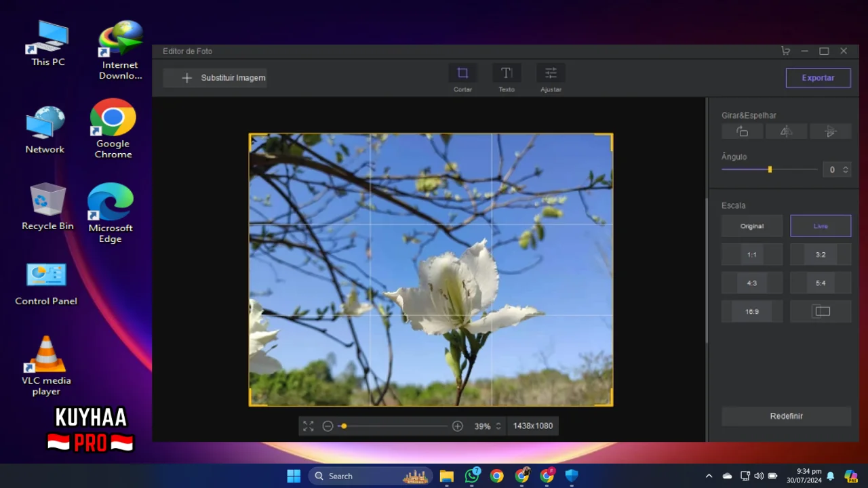The width and height of the screenshot is (868, 488).
Task: Click the swap orientation ratio icon
Action: pos(821,312)
